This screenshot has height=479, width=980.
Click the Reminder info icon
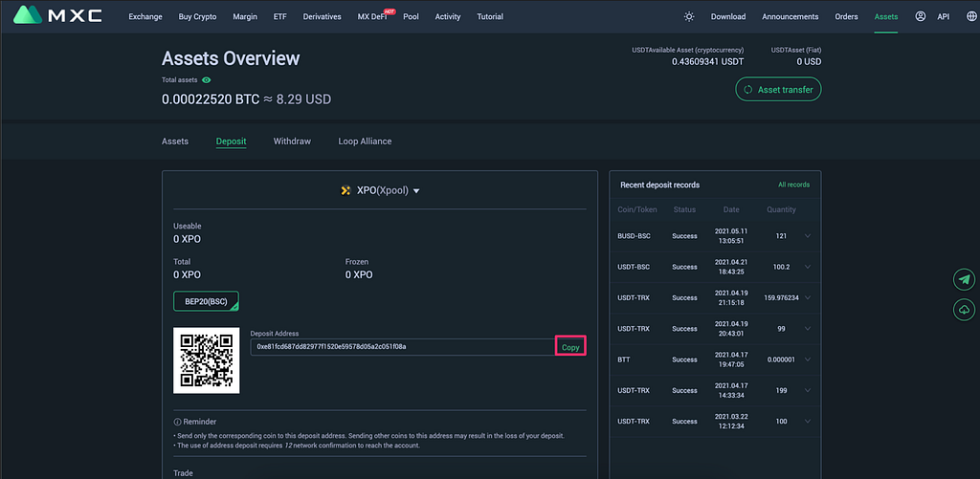point(177,423)
